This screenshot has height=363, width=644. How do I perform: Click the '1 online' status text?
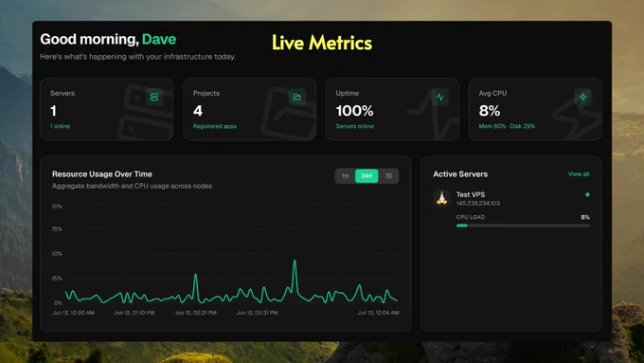click(x=60, y=126)
